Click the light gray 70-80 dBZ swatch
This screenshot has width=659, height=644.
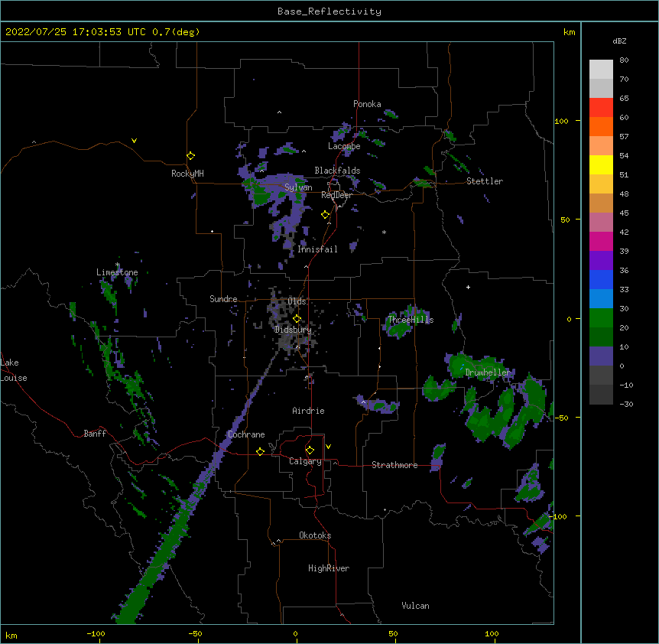point(601,70)
